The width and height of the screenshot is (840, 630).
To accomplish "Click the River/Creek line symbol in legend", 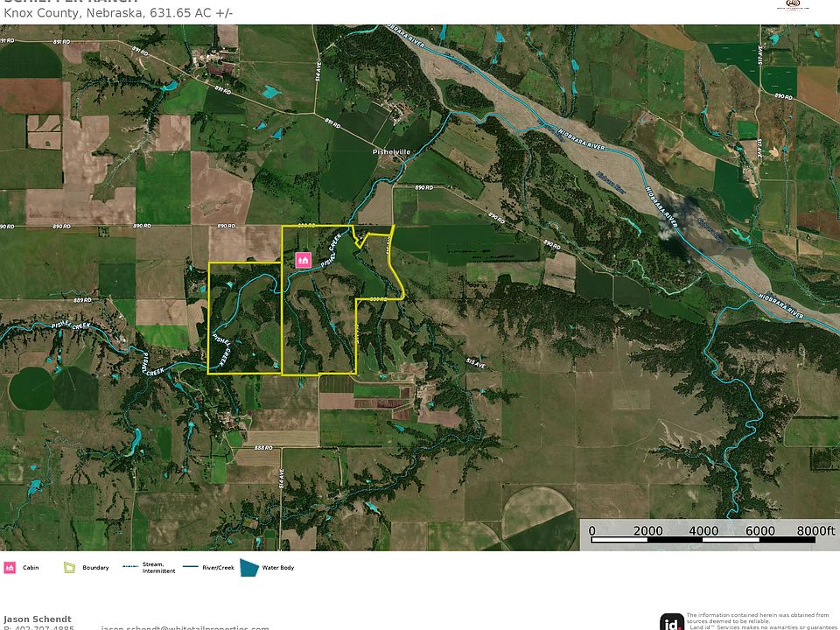I will point(191,566).
